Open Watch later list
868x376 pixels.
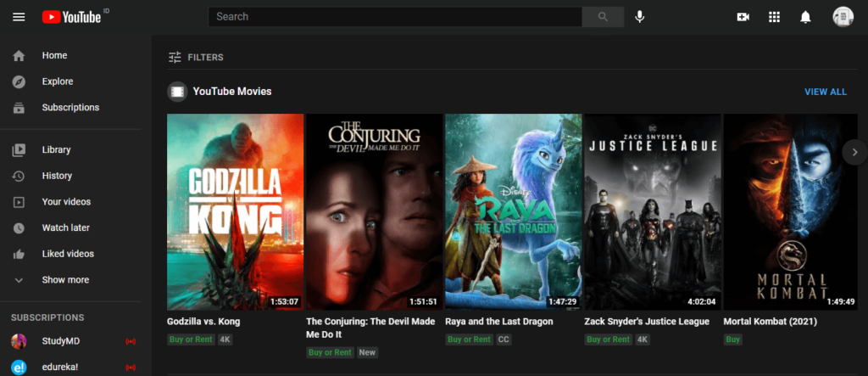pyautogui.click(x=65, y=228)
